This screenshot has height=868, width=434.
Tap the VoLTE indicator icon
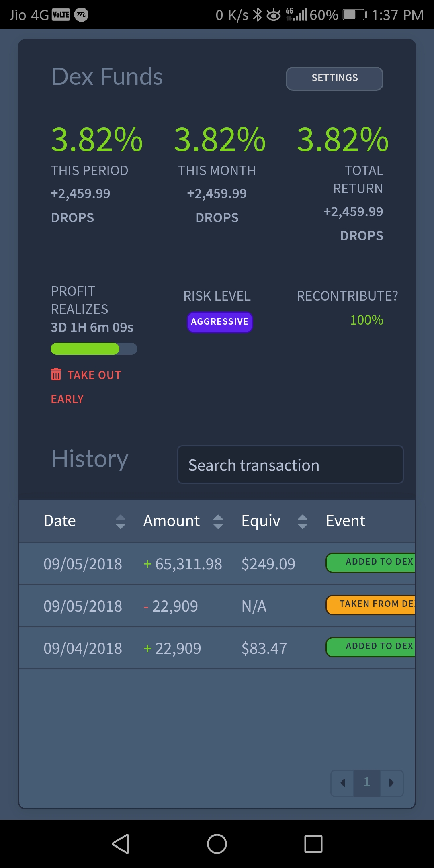click(61, 15)
